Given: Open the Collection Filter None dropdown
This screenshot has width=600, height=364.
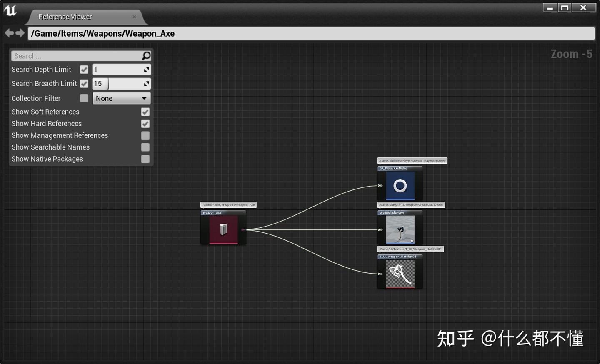Looking at the screenshot, I should (121, 98).
